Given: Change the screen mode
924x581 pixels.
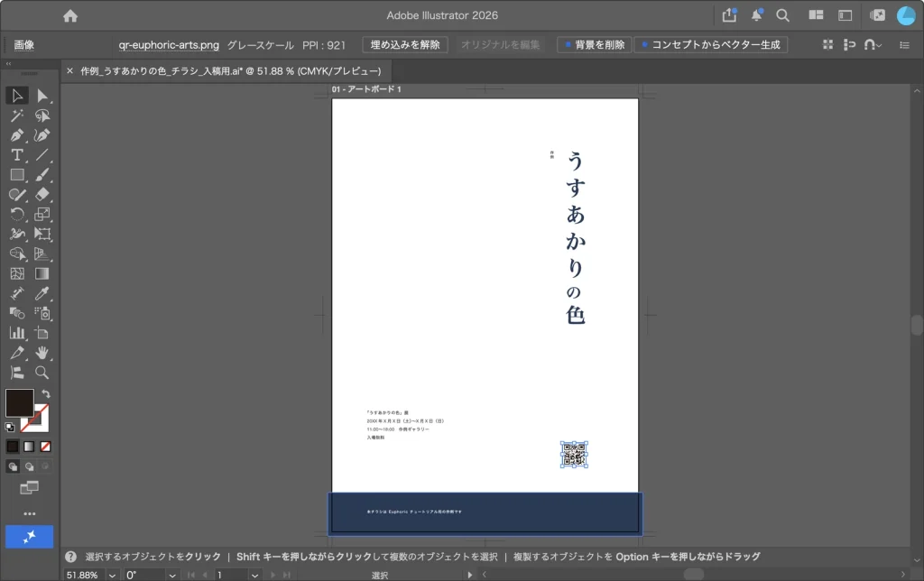Looking at the screenshot, I should point(29,488).
